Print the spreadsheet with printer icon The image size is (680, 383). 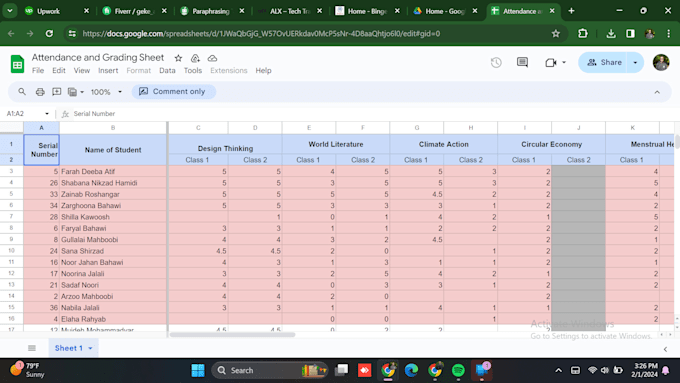pyautogui.click(x=40, y=92)
